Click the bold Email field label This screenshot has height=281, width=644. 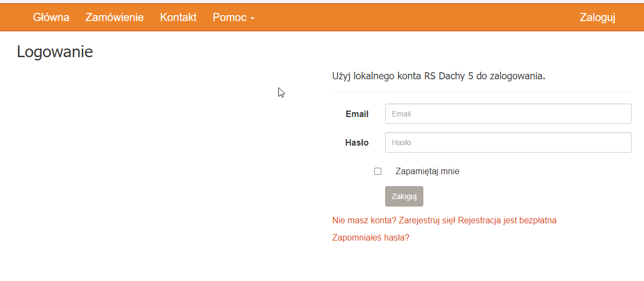coord(357,114)
